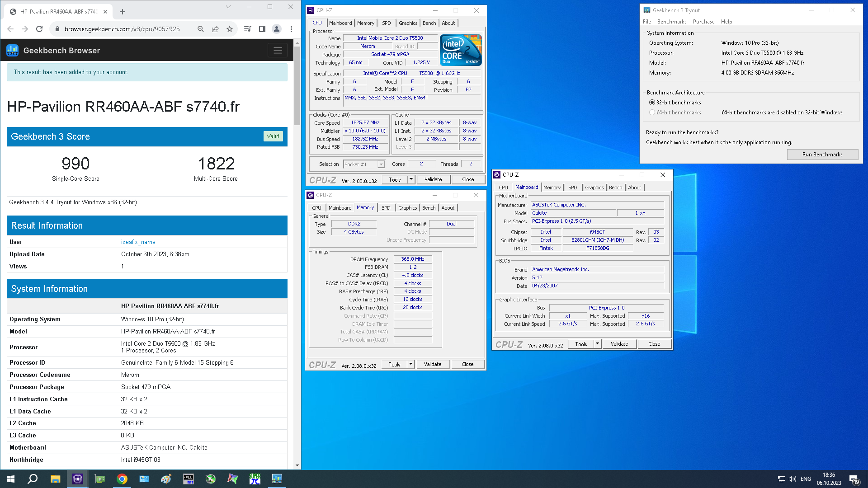Click the ENG language indicator
Screen dimensions: 868x488
pos(806,479)
